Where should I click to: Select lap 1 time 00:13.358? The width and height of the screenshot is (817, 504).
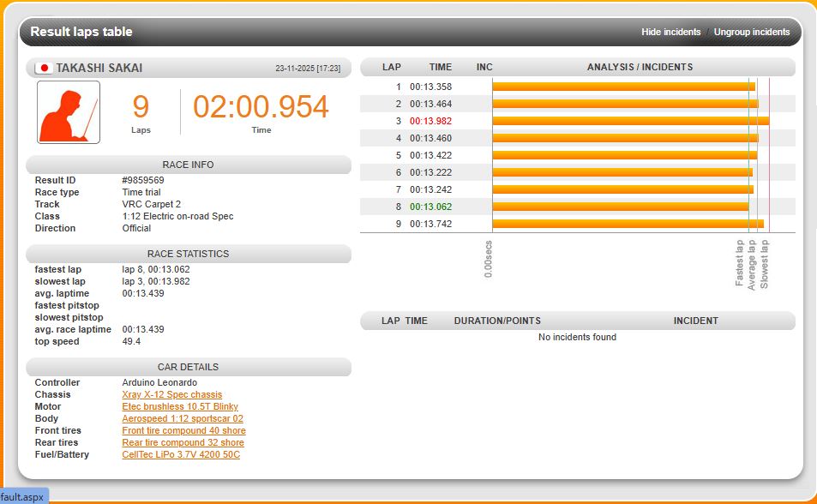[x=430, y=87]
